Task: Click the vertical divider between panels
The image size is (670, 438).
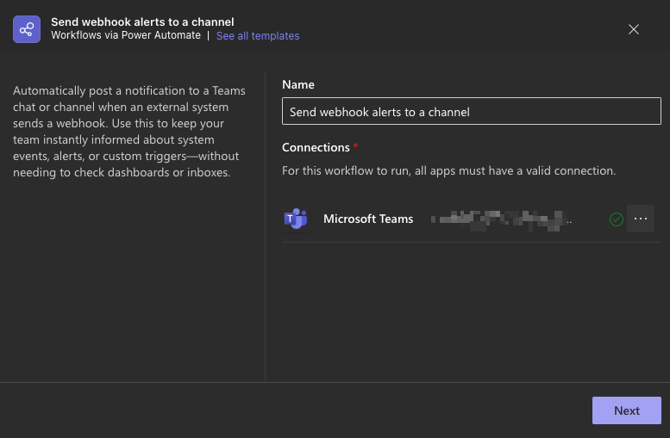Action: pos(265,225)
